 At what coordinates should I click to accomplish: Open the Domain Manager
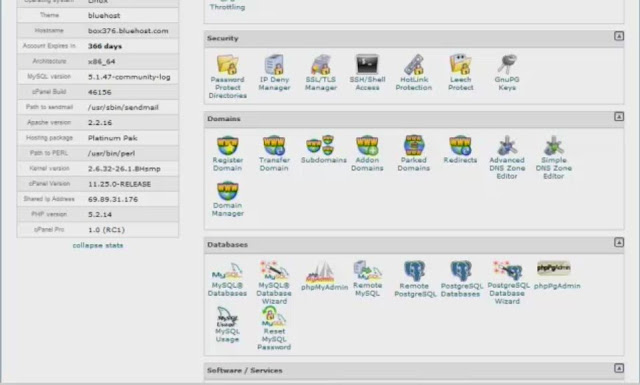click(x=227, y=199)
